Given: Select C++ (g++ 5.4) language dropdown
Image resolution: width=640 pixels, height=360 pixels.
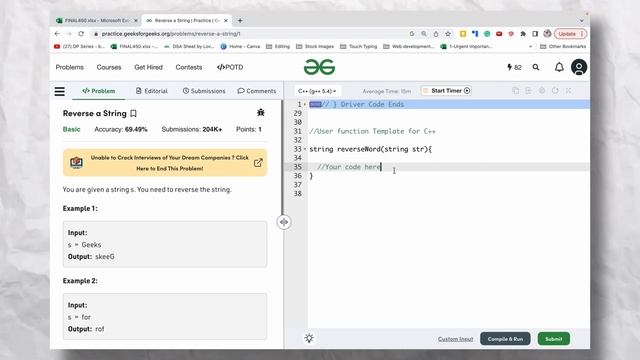Looking at the screenshot, I should tap(317, 91).
